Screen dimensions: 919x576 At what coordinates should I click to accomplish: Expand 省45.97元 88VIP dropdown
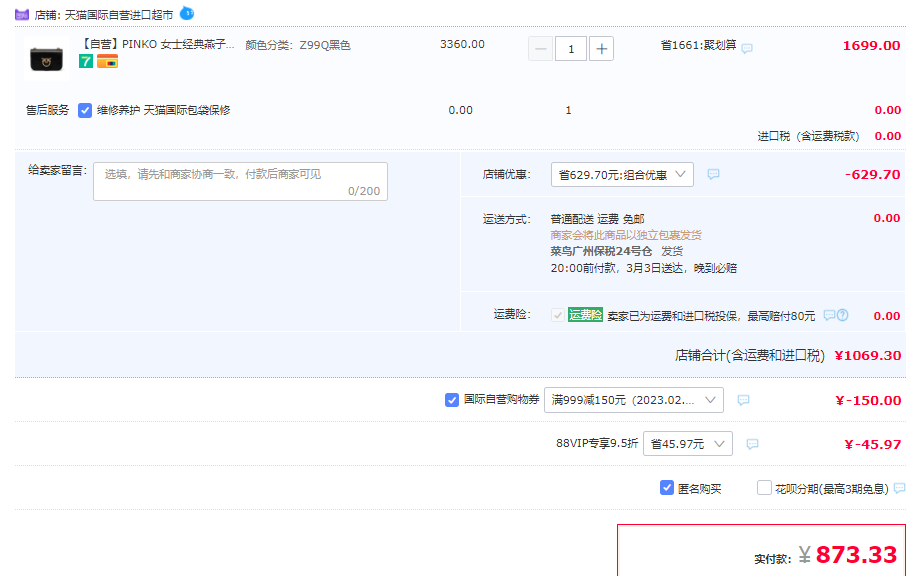pos(687,444)
